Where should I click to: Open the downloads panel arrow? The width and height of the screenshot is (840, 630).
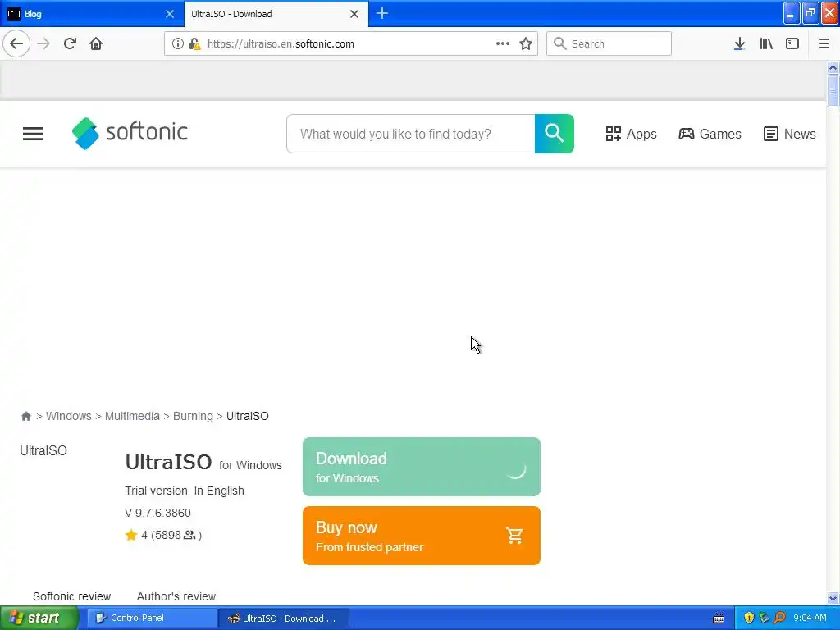coord(739,43)
